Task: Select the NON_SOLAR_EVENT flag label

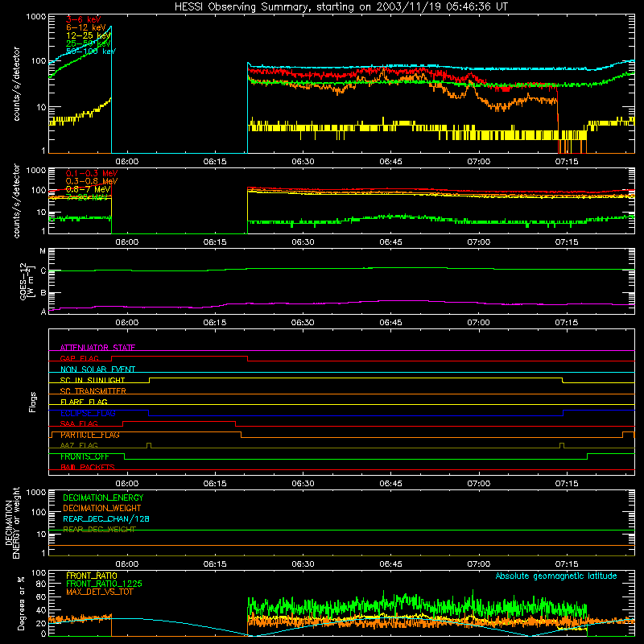Action: [x=97, y=369]
